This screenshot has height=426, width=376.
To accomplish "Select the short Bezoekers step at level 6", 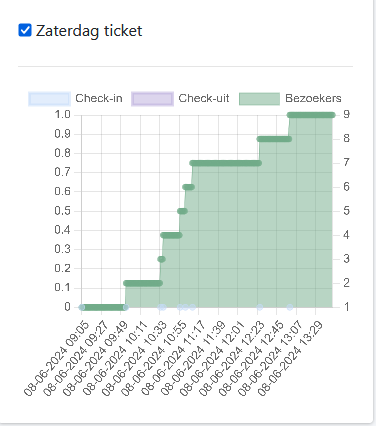I will coord(189,187).
